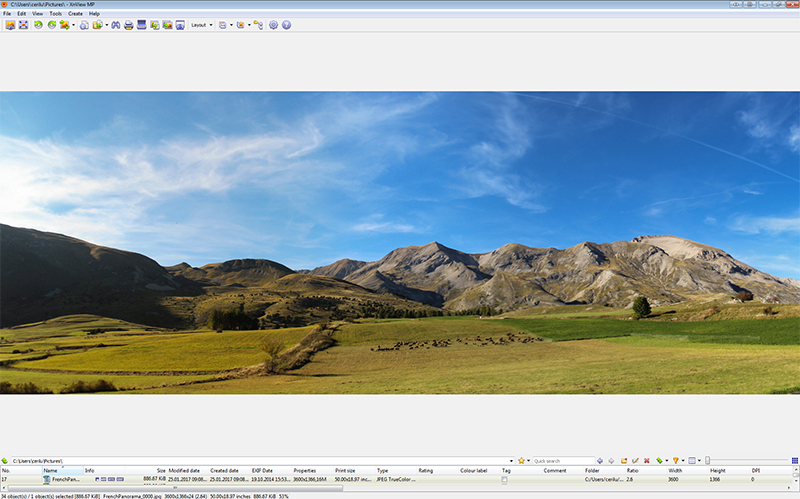Click the rotate right toolbar icon
The height and width of the screenshot is (499, 800).
tap(50, 24)
